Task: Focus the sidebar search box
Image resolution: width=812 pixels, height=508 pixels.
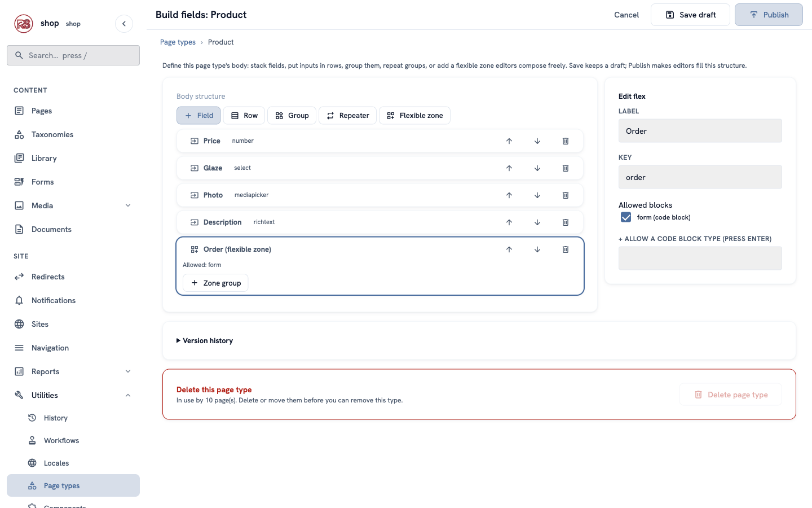Action: (x=73, y=55)
